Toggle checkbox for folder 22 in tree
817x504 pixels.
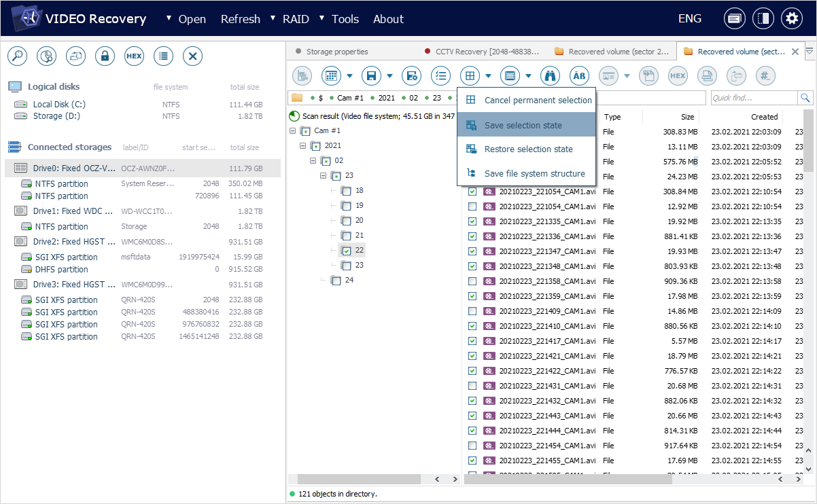pyautogui.click(x=347, y=251)
